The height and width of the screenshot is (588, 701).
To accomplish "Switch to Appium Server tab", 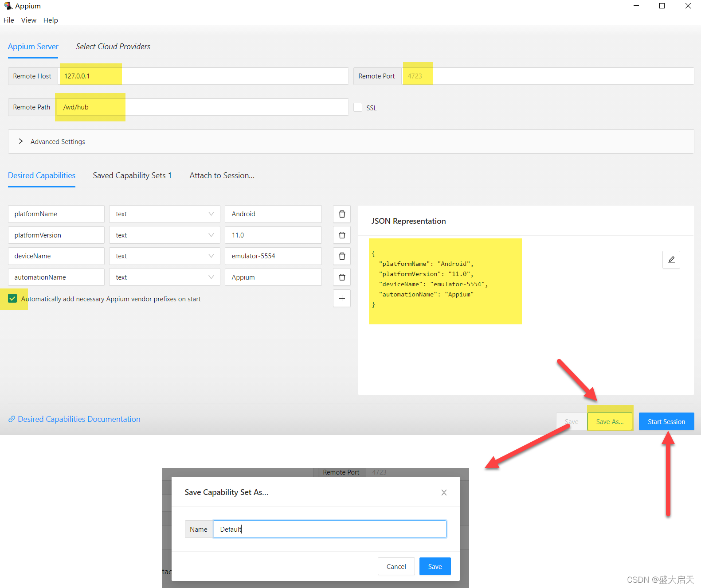I will tap(33, 47).
